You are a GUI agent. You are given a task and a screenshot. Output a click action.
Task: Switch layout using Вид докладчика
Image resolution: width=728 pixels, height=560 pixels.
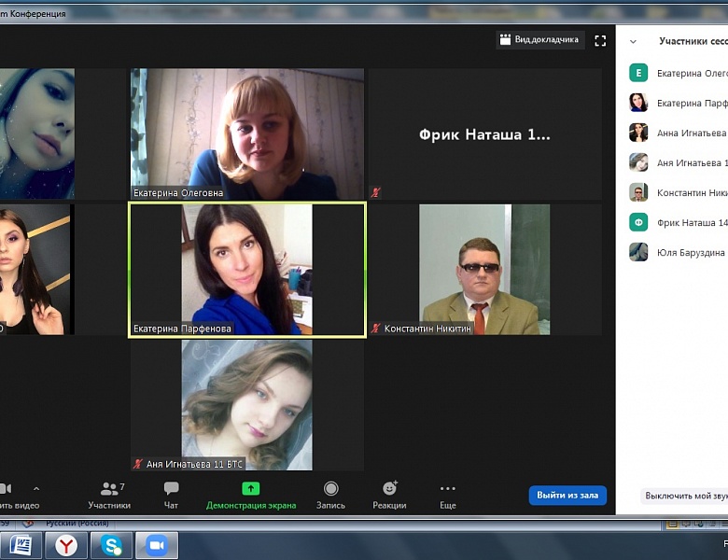[539, 40]
